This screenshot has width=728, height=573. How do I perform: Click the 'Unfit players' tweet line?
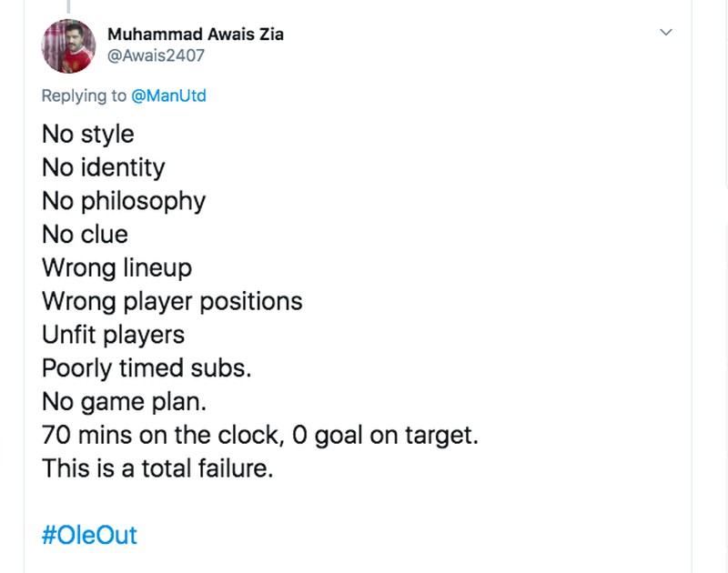point(113,335)
